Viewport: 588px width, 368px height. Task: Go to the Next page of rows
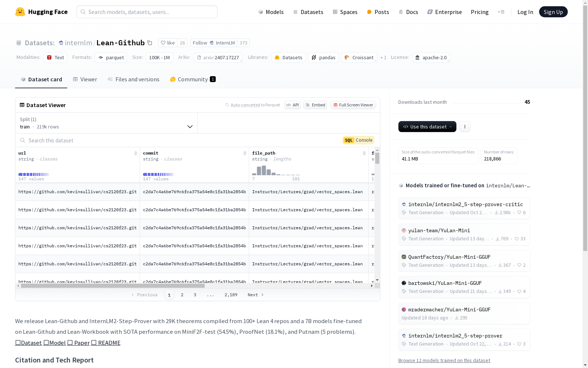pyautogui.click(x=255, y=294)
